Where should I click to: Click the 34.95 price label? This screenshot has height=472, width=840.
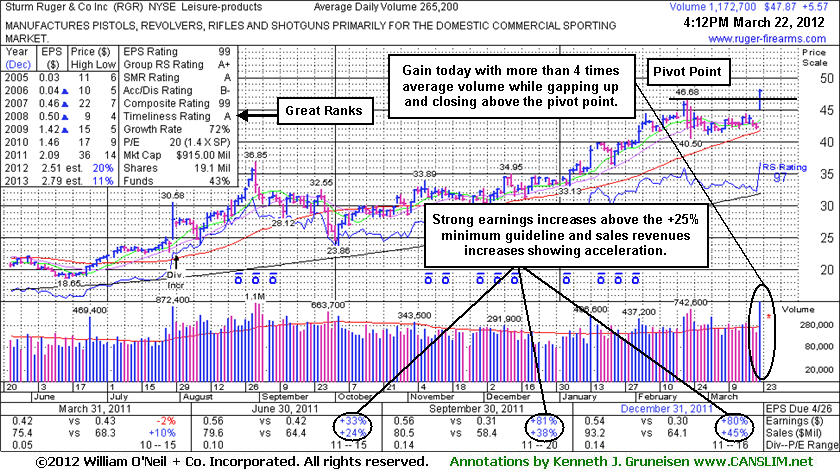click(x=511, y=167)
